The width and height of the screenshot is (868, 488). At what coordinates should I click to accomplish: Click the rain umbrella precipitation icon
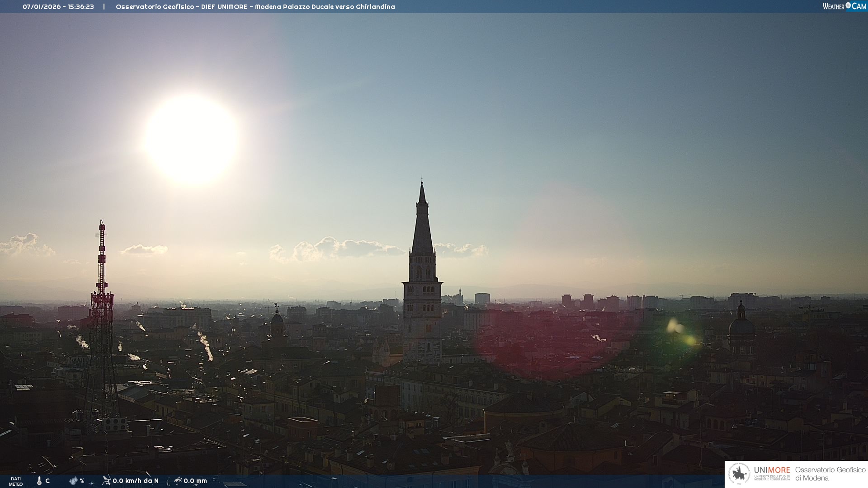pyautogui.click(x=178, y=481)
